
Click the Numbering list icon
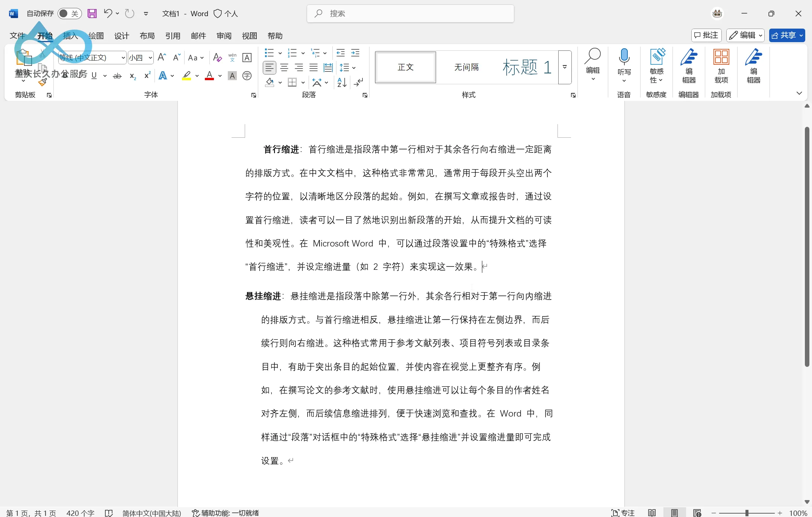[x=292, y=53]
